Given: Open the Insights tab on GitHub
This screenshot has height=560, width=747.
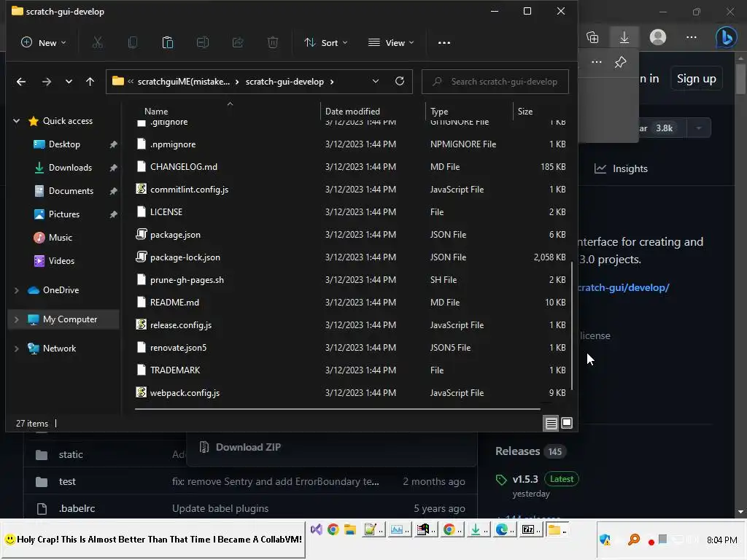Looking at the screenshot, I should [x=622, y=168].
